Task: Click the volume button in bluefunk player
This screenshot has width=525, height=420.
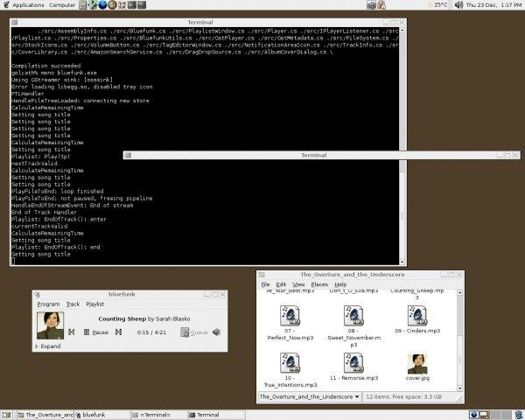Action: (217, 332)
